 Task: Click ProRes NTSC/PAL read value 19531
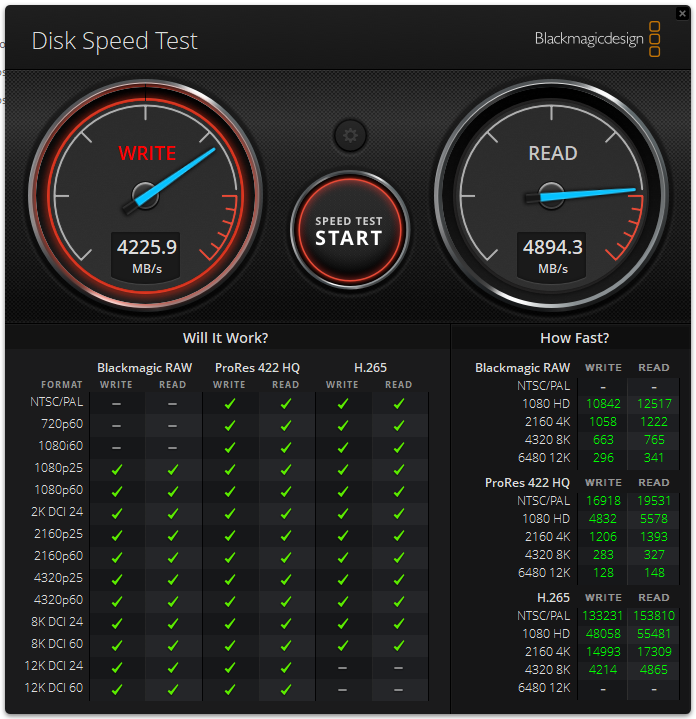(654, 500)
